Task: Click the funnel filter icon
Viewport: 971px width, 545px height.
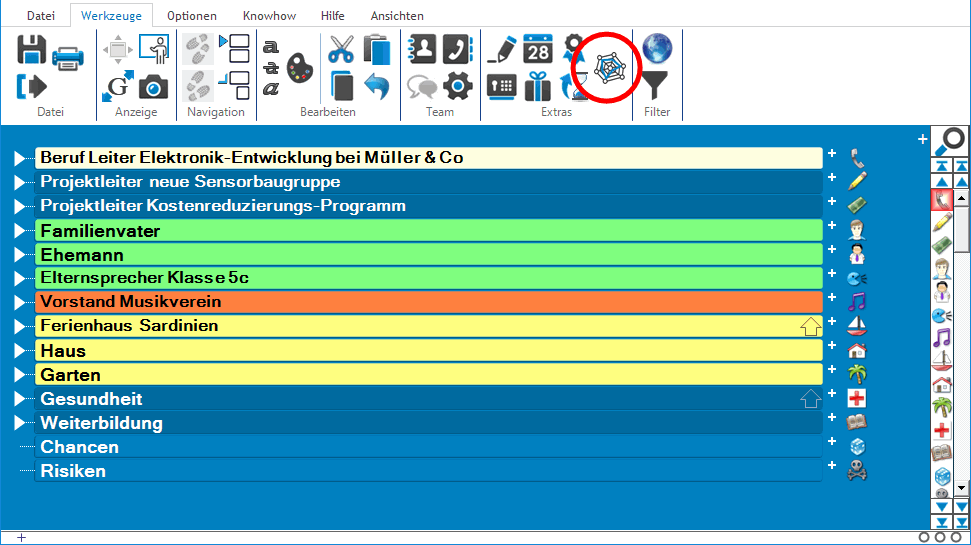Action: (656, 84)
